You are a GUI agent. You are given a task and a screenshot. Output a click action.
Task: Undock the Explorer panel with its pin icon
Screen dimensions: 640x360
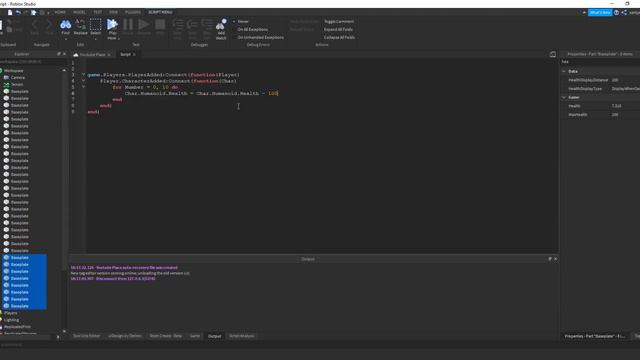click(x=59, y=54)
